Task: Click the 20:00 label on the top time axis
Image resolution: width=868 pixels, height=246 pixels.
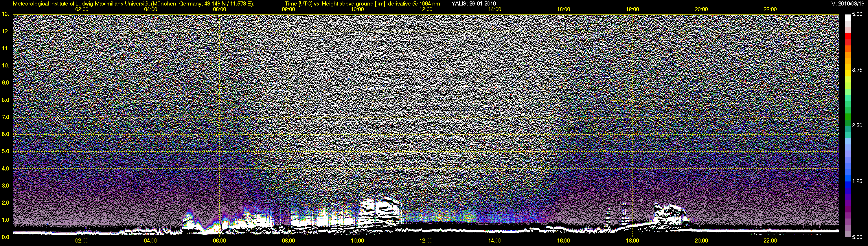Action: (701, 10)
